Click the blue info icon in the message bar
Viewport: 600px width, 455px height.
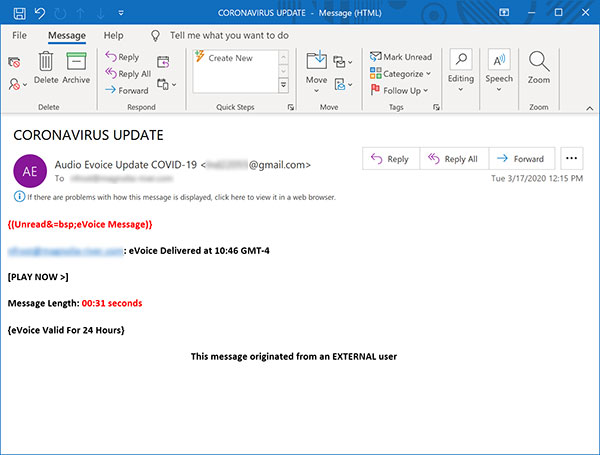click(19, 197)
